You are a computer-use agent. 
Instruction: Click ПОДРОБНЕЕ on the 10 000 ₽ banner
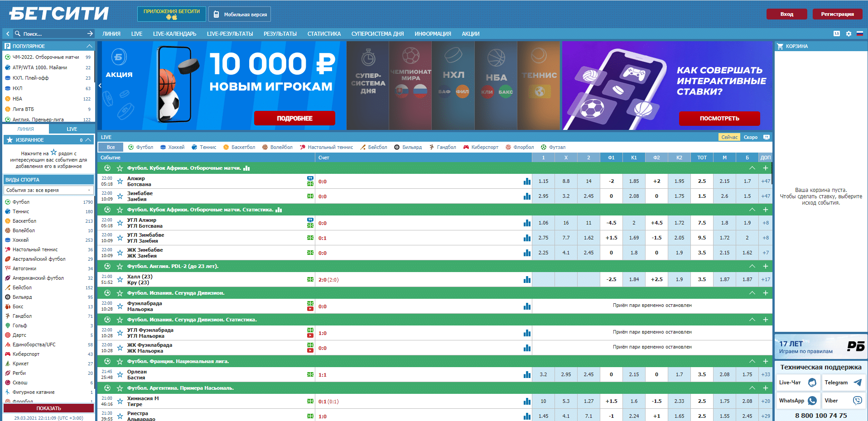coord(294,118)
